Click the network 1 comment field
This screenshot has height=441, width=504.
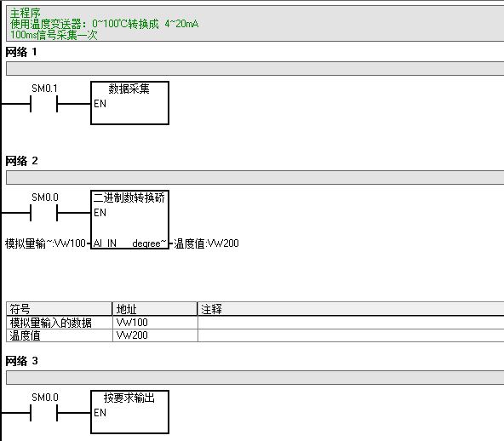[255, 69]
